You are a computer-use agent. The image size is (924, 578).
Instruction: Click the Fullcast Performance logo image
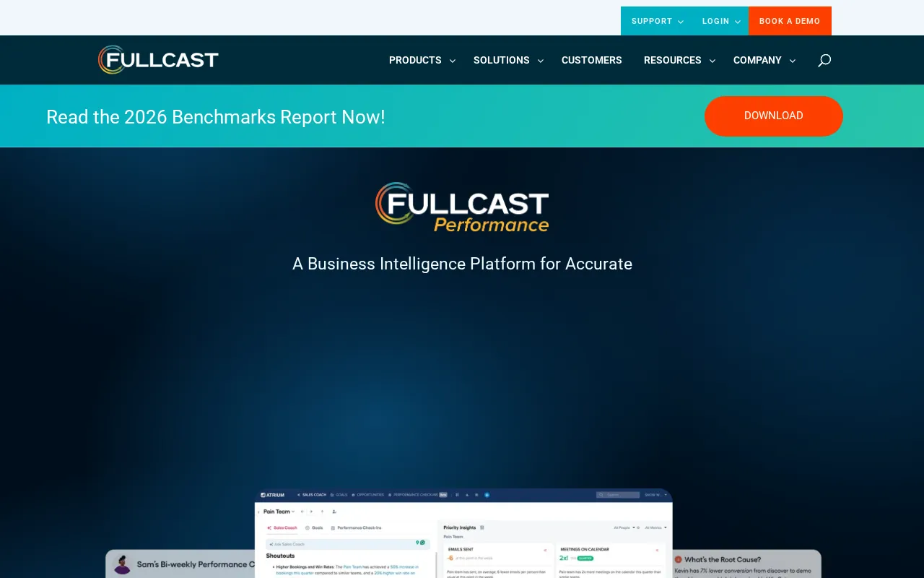coord(462,207)
